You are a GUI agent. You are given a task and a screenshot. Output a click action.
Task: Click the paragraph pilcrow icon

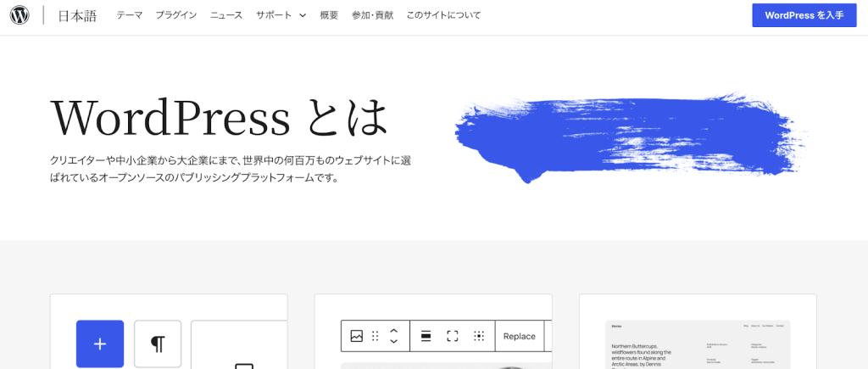tap(158, 344)
